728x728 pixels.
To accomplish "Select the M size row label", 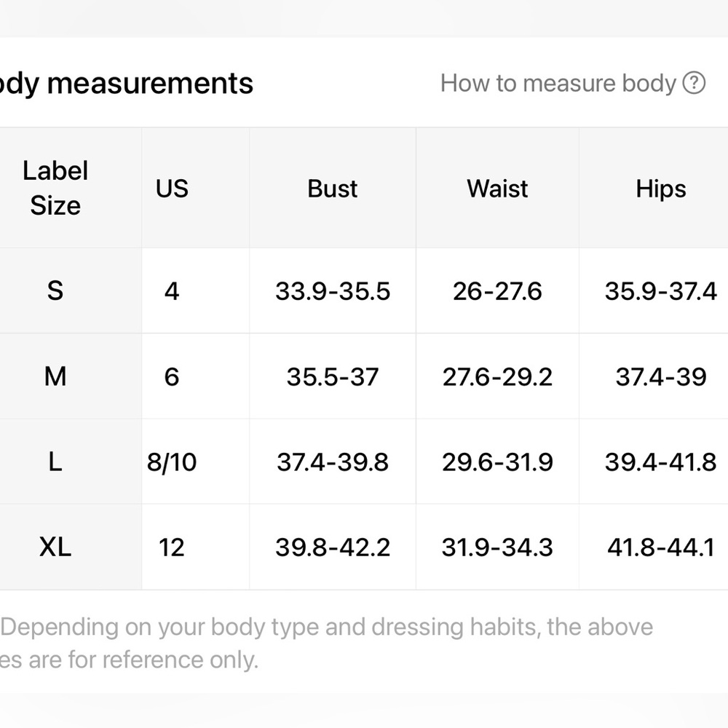I will pos(55,376).
